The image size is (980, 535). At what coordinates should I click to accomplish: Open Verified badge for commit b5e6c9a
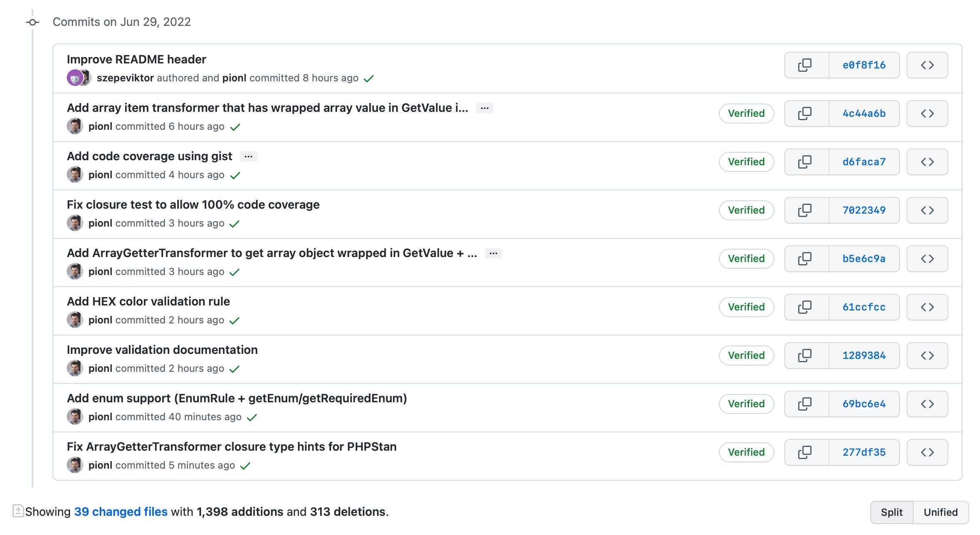(x=746, y=259)
